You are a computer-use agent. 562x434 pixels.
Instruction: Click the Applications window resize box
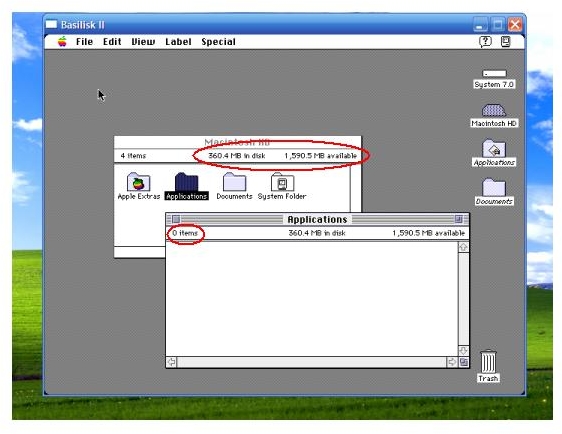point(463,362)
